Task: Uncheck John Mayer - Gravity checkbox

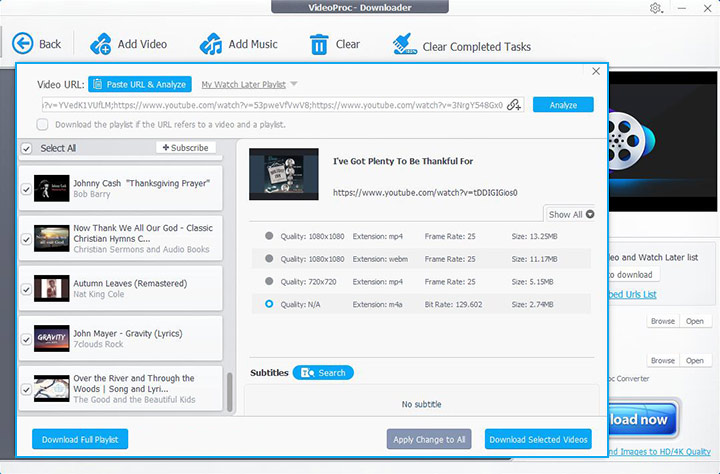Action: tap(26, 339)
